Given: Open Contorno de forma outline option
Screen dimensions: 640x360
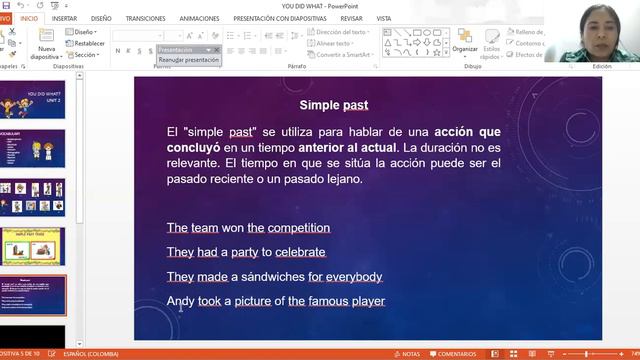Looking at the screenshot, I should tap(525, 43).
